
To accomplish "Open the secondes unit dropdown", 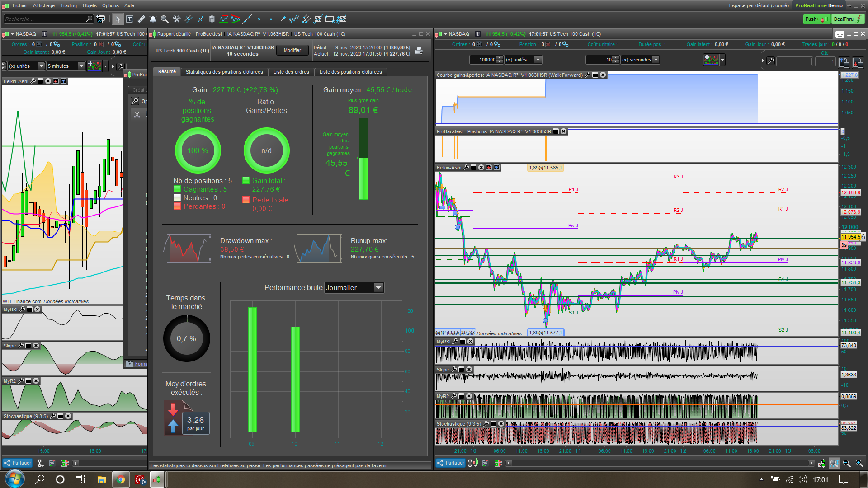I will (x=656, y=60).
